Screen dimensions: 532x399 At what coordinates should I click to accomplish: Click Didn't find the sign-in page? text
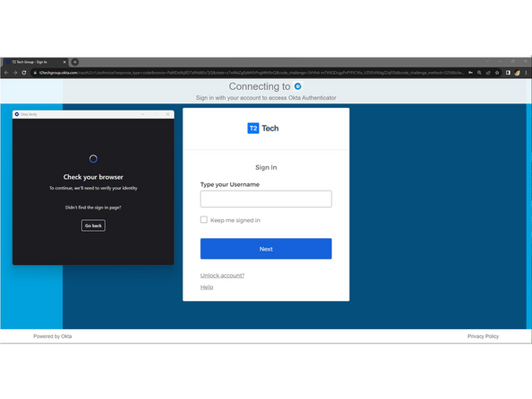click(x=93, y=208)
